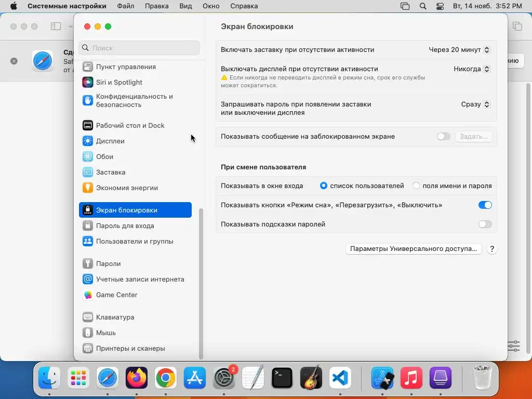
Task: Open Terminal from the Dock
Action: [282, 378]
